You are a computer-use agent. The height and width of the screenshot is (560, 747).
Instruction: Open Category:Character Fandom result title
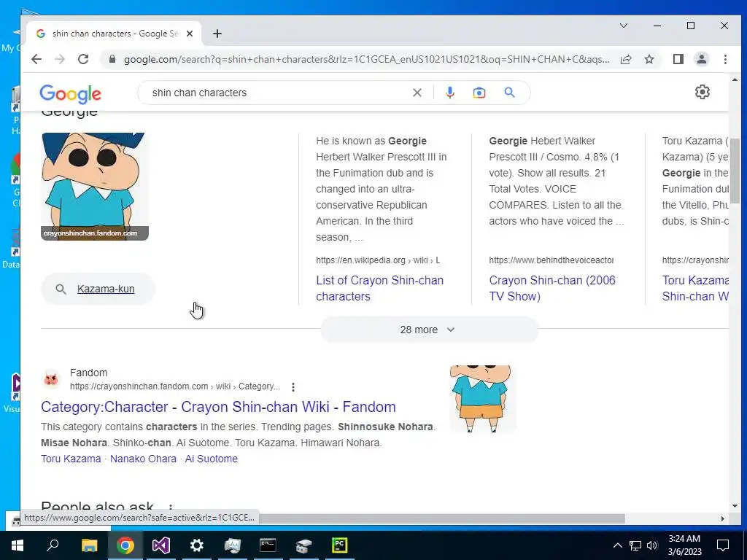pos(218,407)
